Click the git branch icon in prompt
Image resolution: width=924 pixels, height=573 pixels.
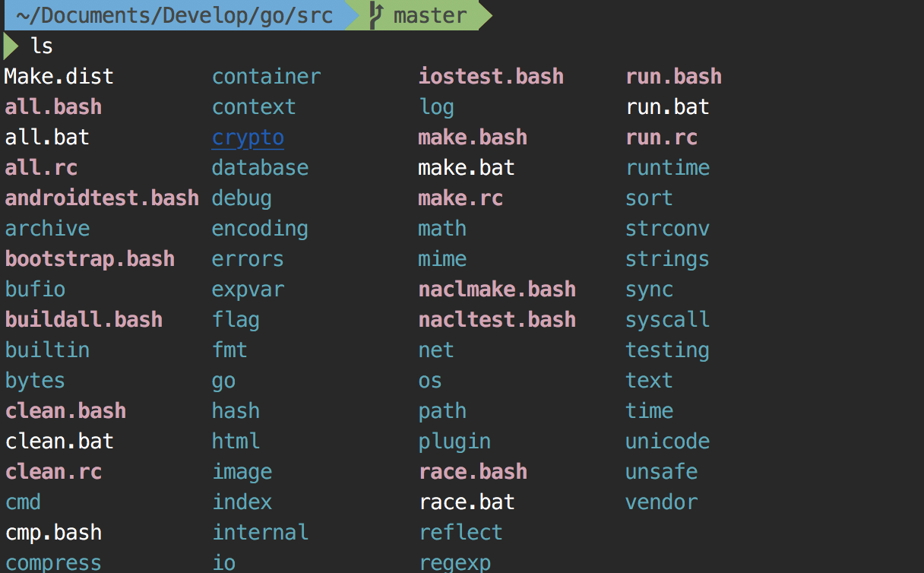pos(375,15)
